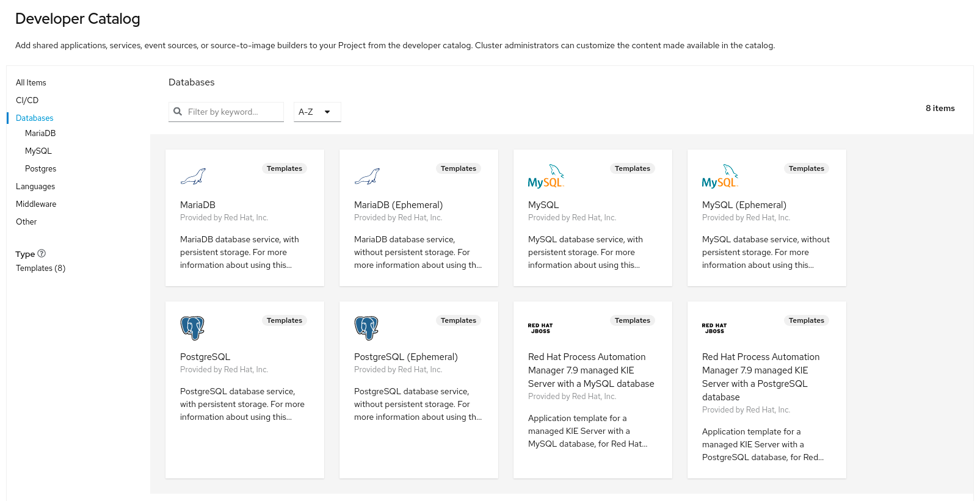Click 'Provided by Red Hat, Inc.' under PostgreSQL (Ephemeral)
The width and height of the screenshot is (980, 501).
398,369
